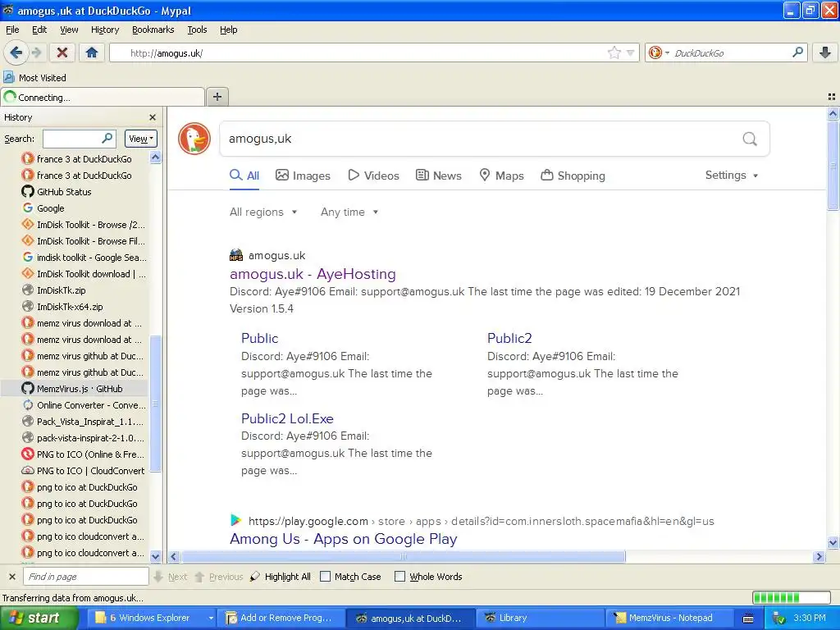This screenshot has width=840, height=630.
Task: Open the Edit menu
Action: click(39, 30)
